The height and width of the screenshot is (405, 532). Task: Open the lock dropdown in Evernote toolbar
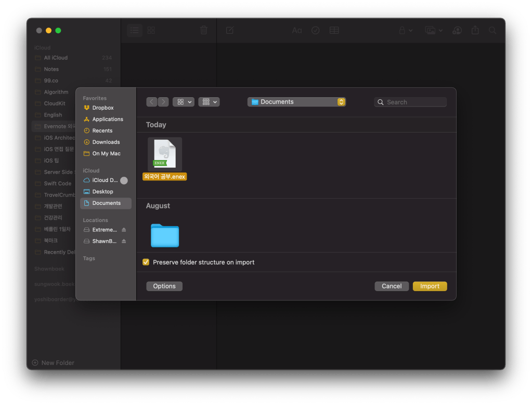405,30
